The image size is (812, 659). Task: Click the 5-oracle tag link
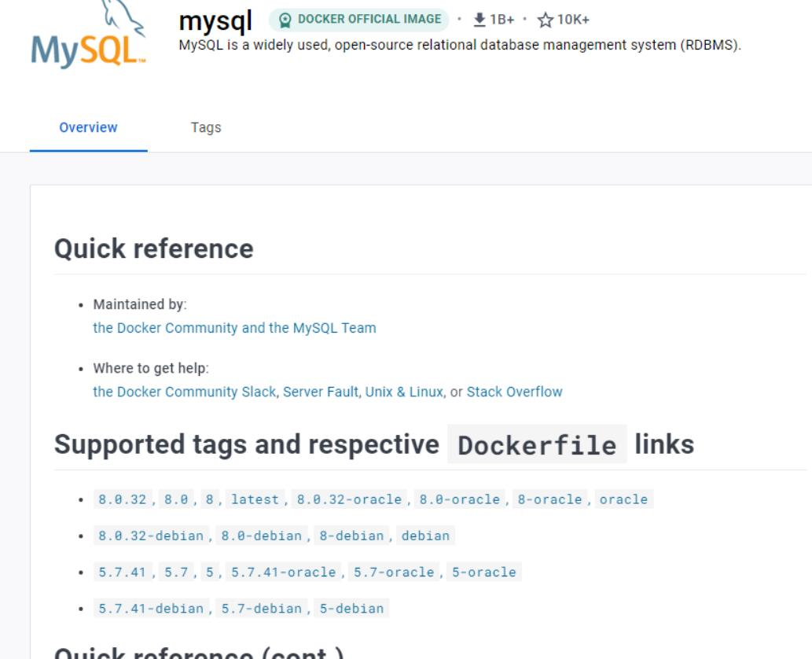coord(483,572)
